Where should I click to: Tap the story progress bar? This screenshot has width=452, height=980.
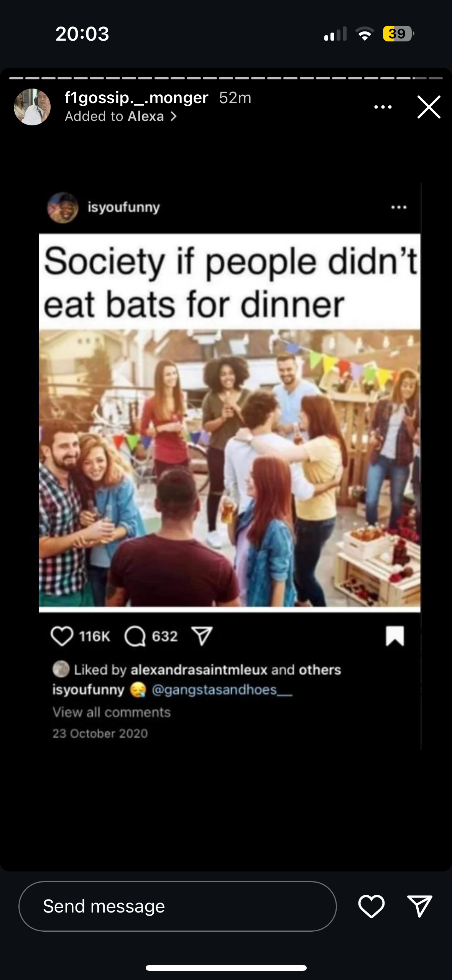(226, 78)
